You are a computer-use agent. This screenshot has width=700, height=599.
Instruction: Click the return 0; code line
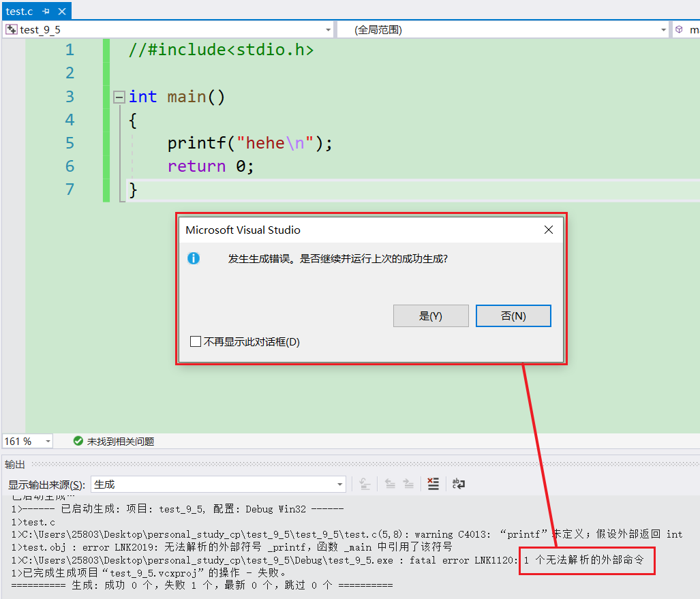point(211,166)
